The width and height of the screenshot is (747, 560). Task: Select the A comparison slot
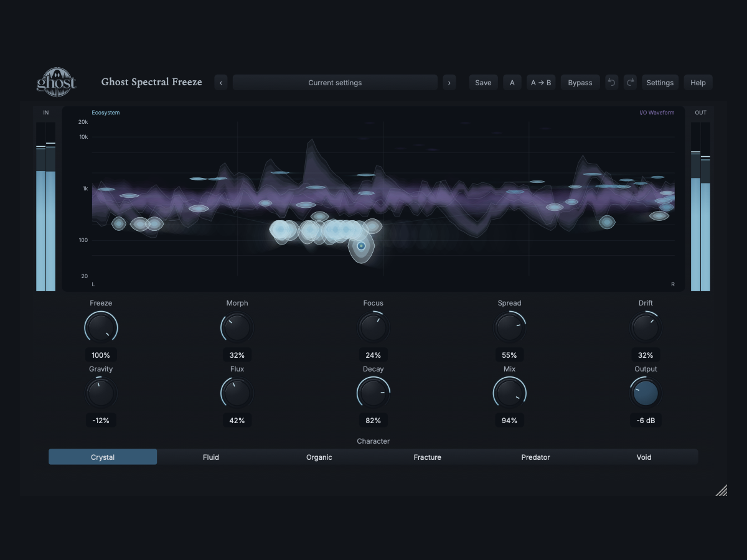point(512,83)
